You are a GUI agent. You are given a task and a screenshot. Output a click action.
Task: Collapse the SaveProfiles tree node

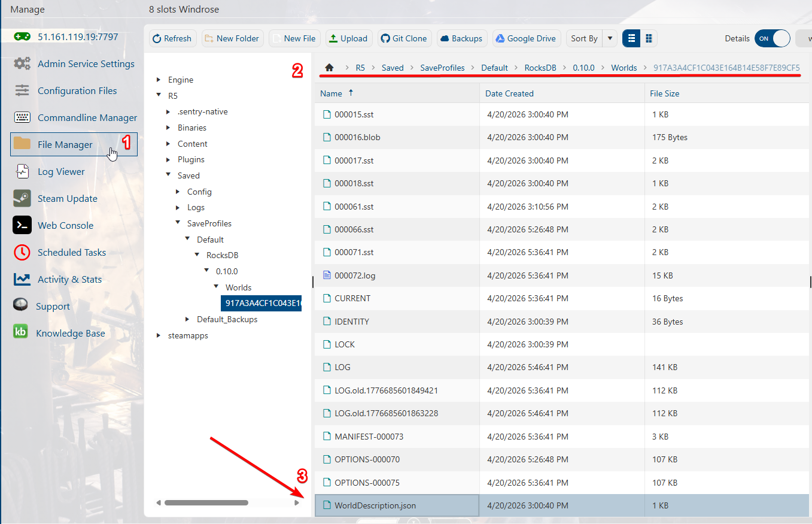click(x=178, y=223)
